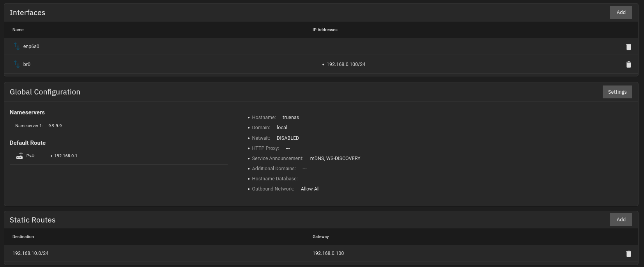Click the Name column header in Interfaces

(18, 30)
